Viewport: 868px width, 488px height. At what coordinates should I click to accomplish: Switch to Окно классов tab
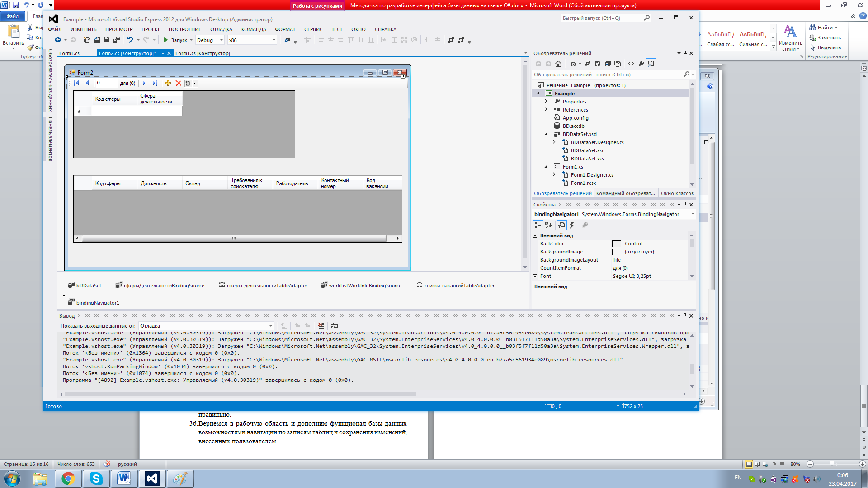click(x=677, y=193)
